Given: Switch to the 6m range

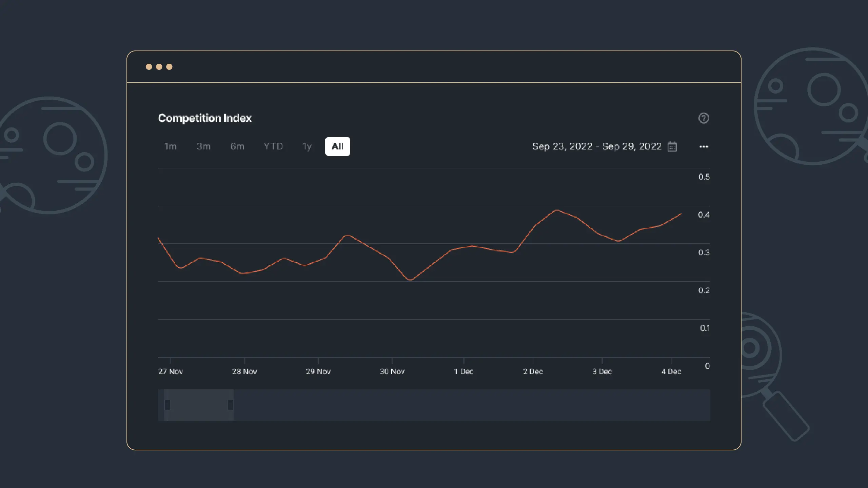Looking at the screenshot, I should (237, 146).
